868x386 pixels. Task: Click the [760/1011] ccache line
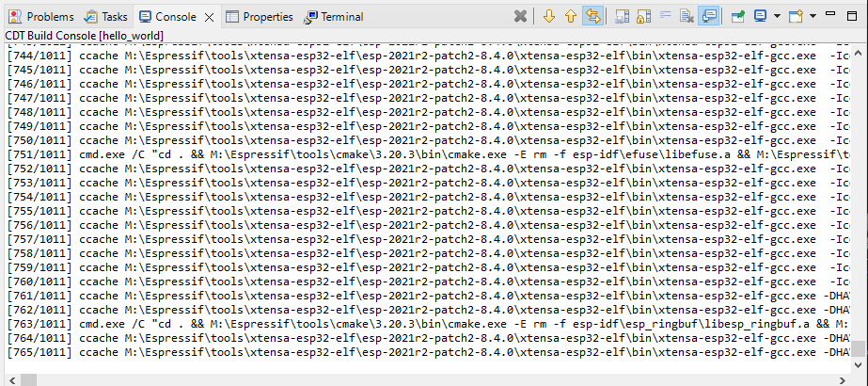[429, 281]
